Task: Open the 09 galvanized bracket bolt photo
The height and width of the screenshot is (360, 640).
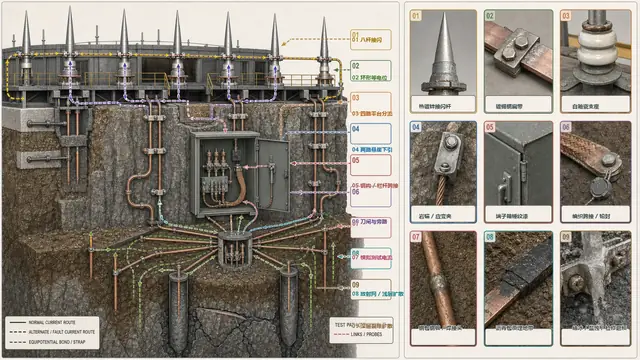Action: (x=596, y=280)
